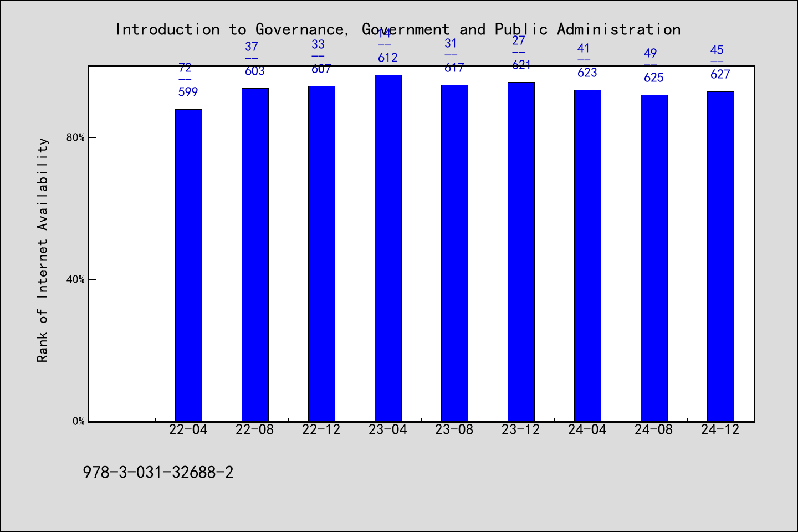
Task: Select the blue bar for 22-08
Action: (x=255, y=255)
